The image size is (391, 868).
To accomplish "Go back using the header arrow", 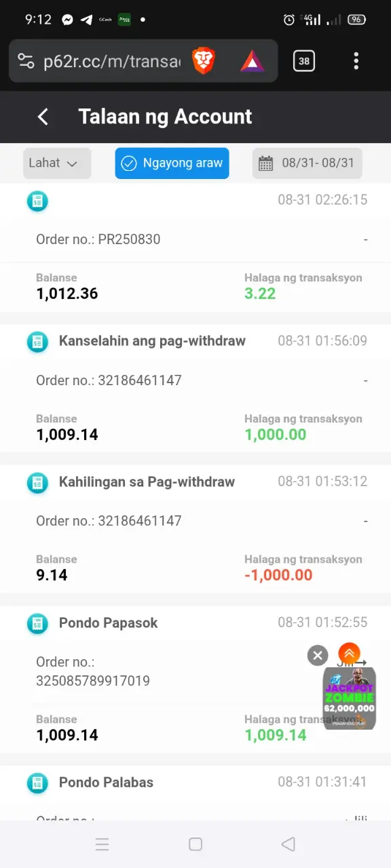I will pos(43,117).
